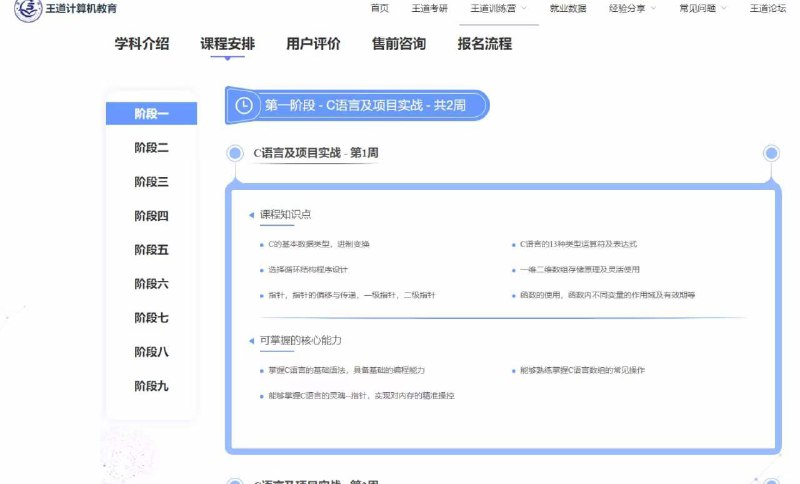Switch to the 用户评价 tab
The height and width of the screenshot is (484, 800).
[313, 44]
